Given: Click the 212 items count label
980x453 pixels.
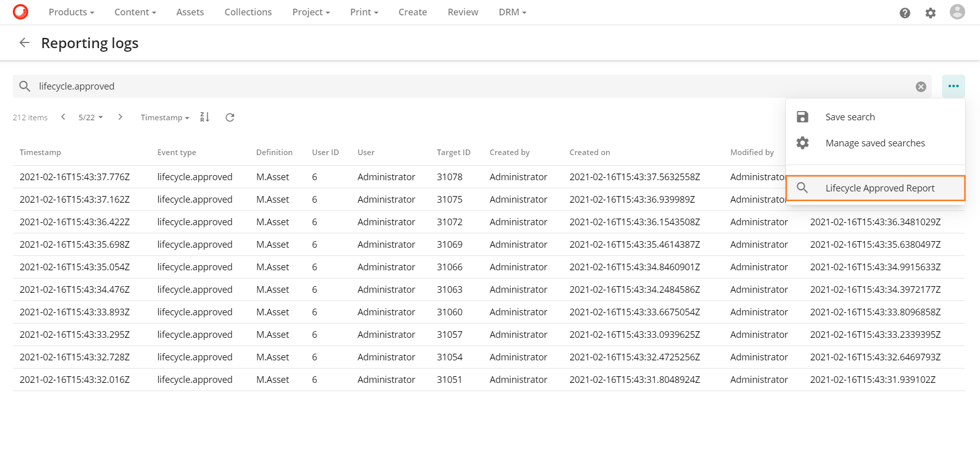Looking at the screenshot, I should [x=30, y=117].
